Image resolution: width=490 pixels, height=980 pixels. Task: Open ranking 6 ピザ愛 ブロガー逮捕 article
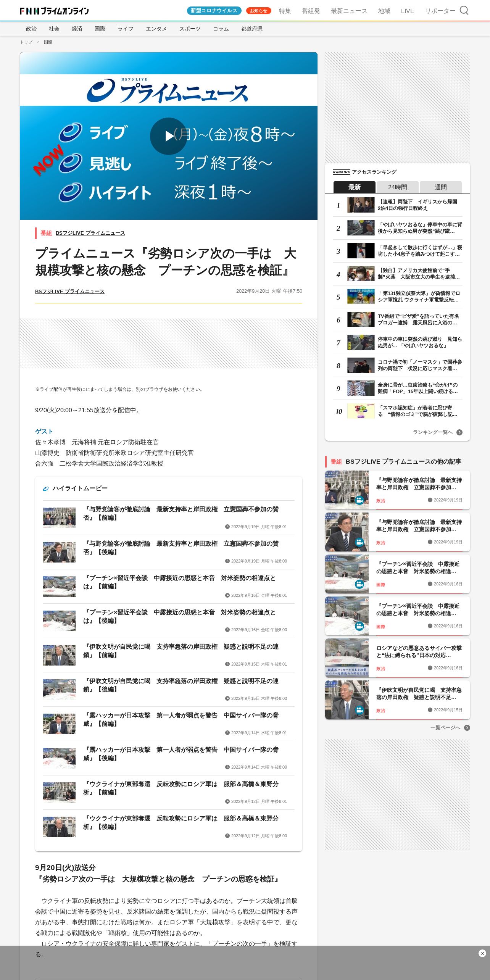point(398,319)
